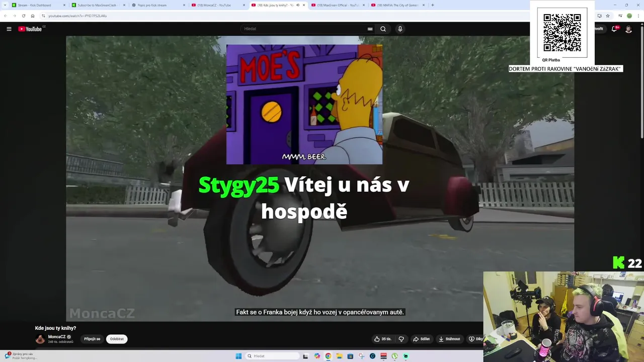Subscribe with the Odebírat button
Image resolution: width=644 pixels, height=362 pixels.
coord(117,339)
